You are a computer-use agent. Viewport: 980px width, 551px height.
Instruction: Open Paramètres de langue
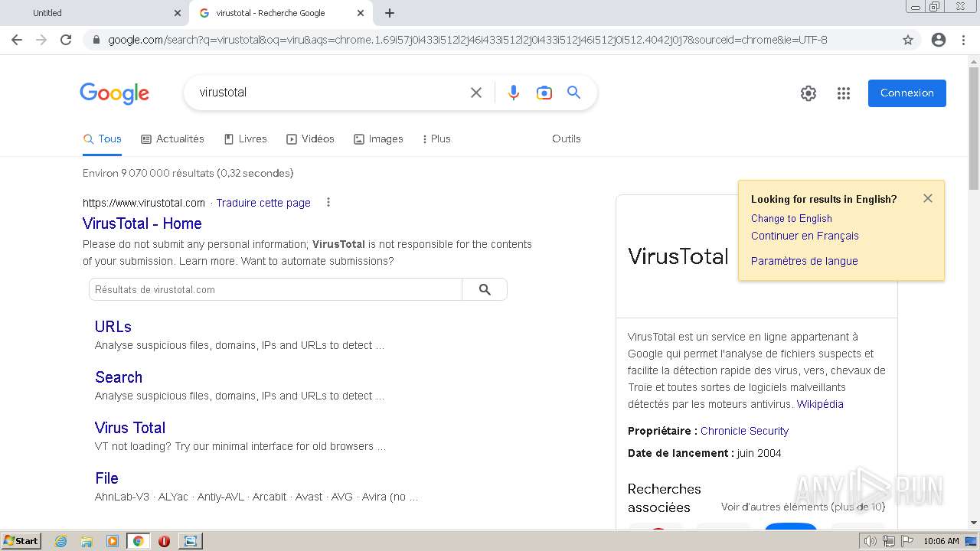pos(804,261)
